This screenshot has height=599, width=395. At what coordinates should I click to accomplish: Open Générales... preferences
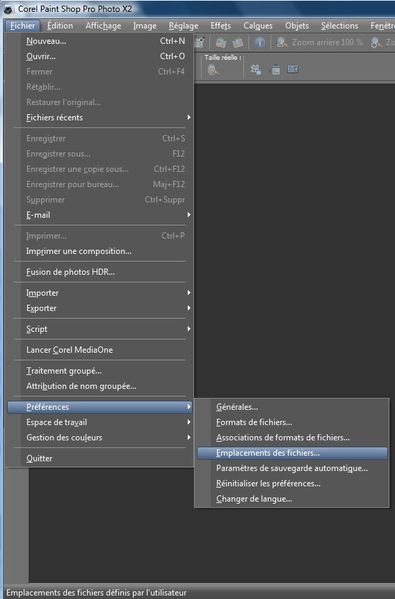point(292,407)
